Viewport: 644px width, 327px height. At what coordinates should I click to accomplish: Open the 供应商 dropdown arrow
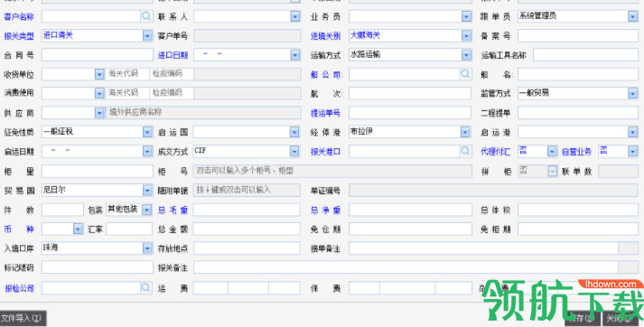point(99,113)
